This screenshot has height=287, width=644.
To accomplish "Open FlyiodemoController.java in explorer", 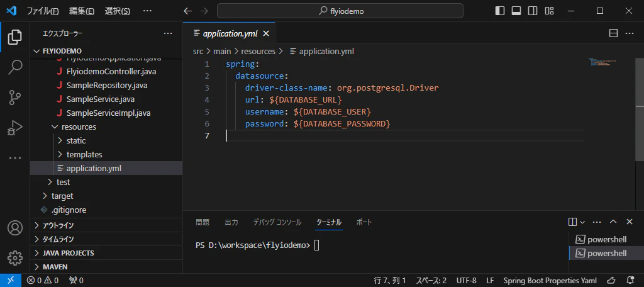I will point(107,72).
